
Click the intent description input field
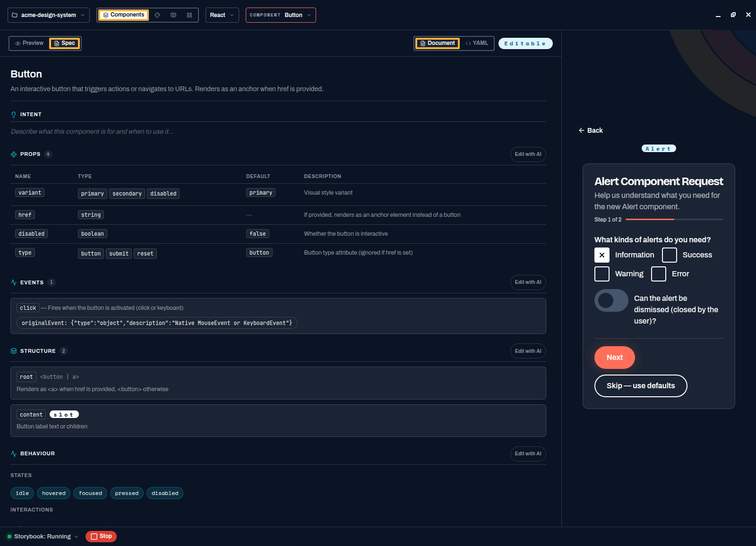click(x=278, y=132)
